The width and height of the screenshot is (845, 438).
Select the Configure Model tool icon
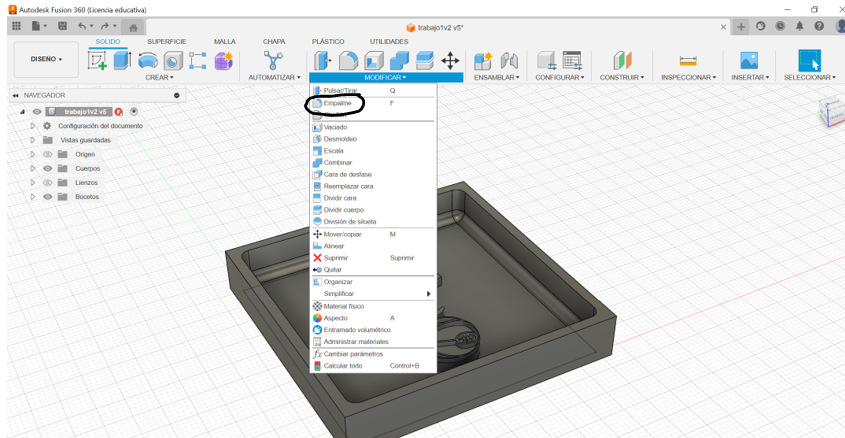tap(546, 60)
